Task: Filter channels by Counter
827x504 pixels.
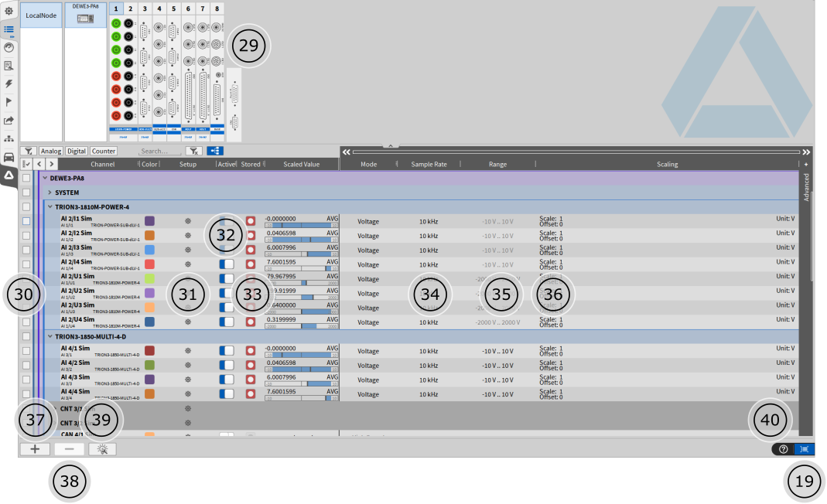Action: pyautogui.click(x=104, y=151)
